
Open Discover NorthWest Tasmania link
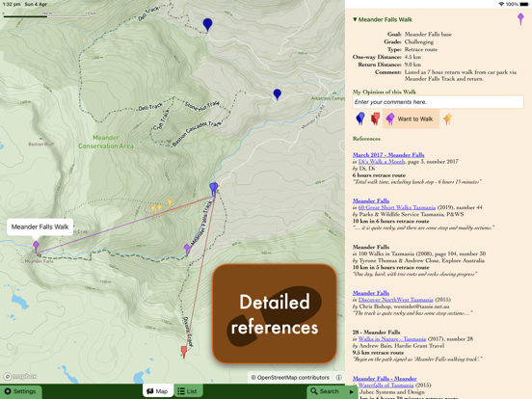pos(395,300)
